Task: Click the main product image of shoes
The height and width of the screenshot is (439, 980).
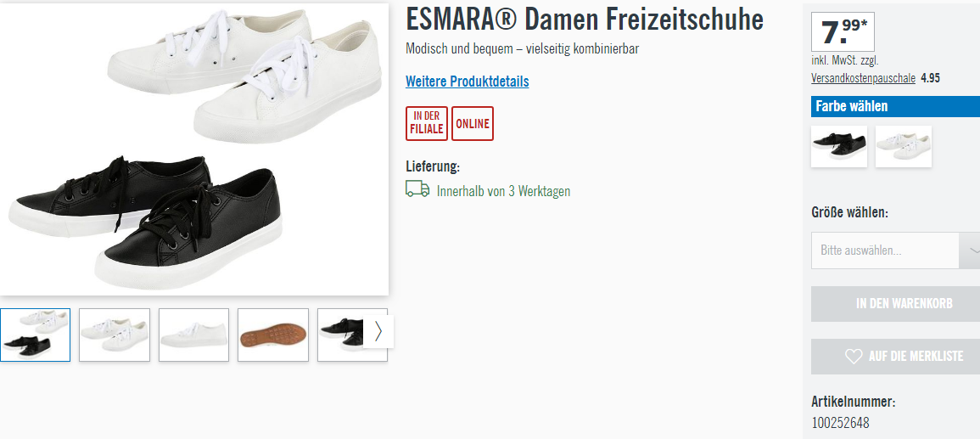Action: coord(193,149)
